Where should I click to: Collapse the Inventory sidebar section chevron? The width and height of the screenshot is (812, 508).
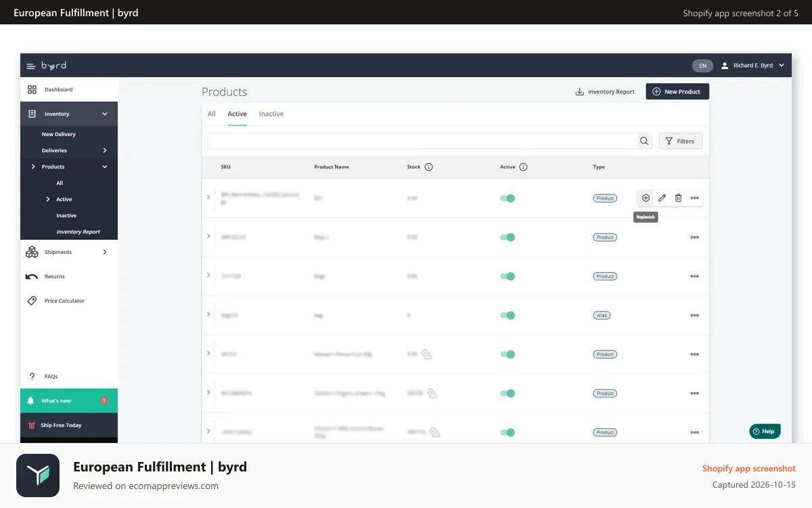(x=105, y=114)
